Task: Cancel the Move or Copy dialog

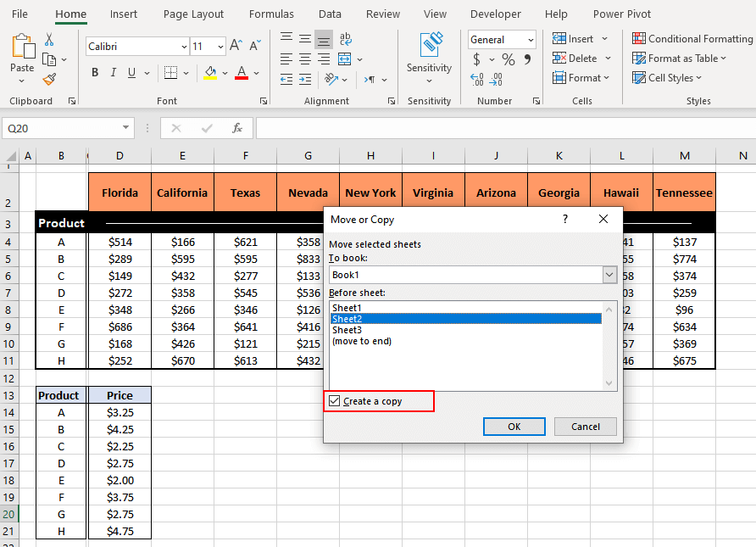Action: tap(585, 427)
